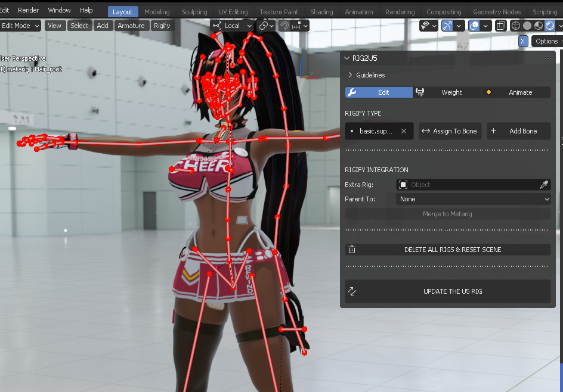563x392 pixels.
Task: Select solid viewport shading mode
Action: tap(527, 26)
